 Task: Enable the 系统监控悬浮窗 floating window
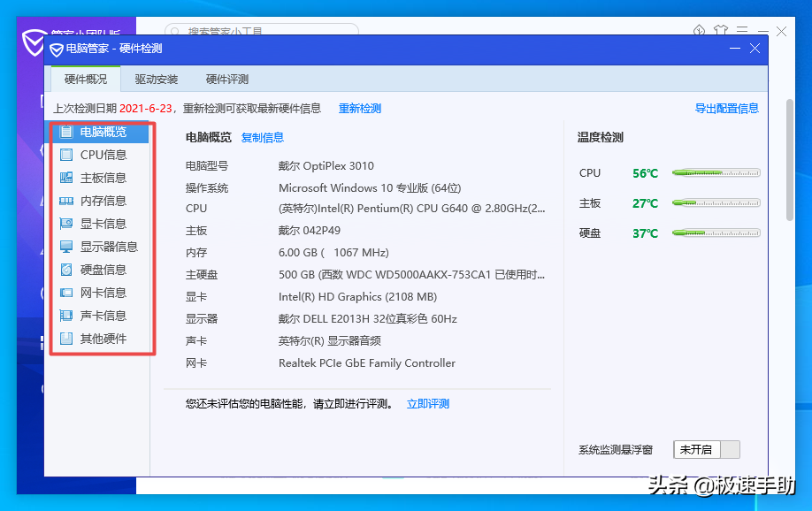coord(706,449)
